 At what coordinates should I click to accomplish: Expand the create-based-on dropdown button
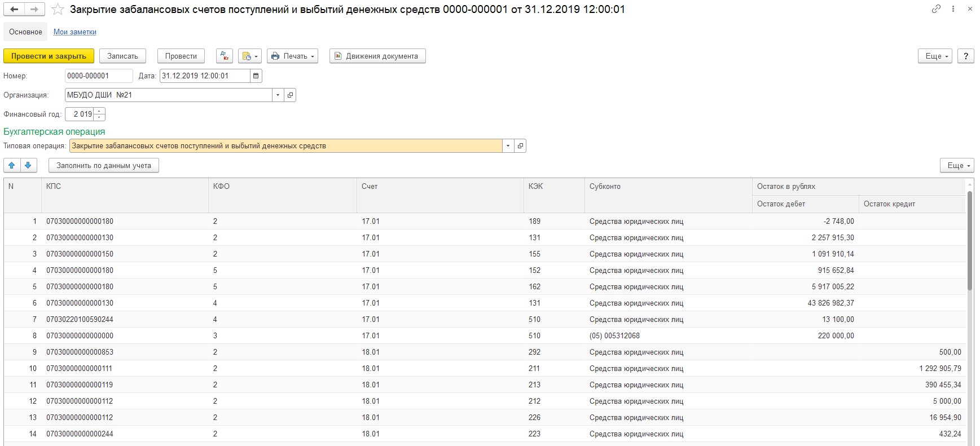[249, 56]
